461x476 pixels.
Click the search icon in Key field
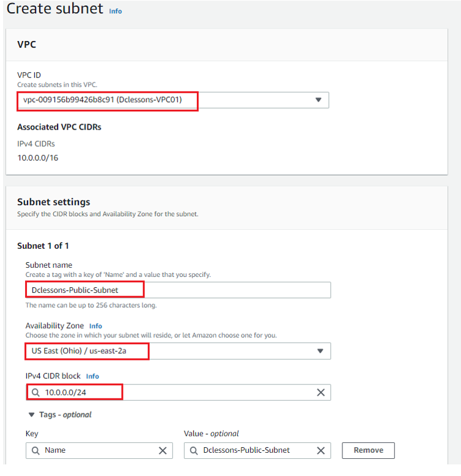coord(35,450)
